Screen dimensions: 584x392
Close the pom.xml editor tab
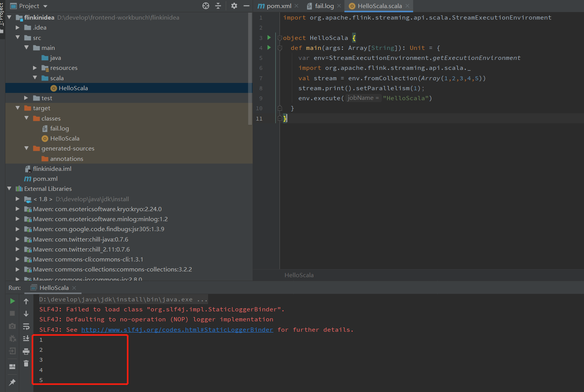[x=296, y=6]
